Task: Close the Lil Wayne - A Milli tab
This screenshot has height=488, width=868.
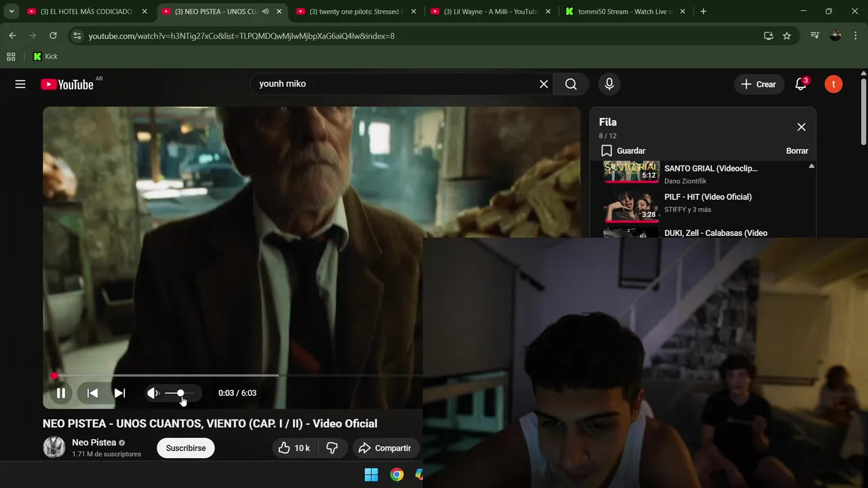Action: tap(548, 12)
